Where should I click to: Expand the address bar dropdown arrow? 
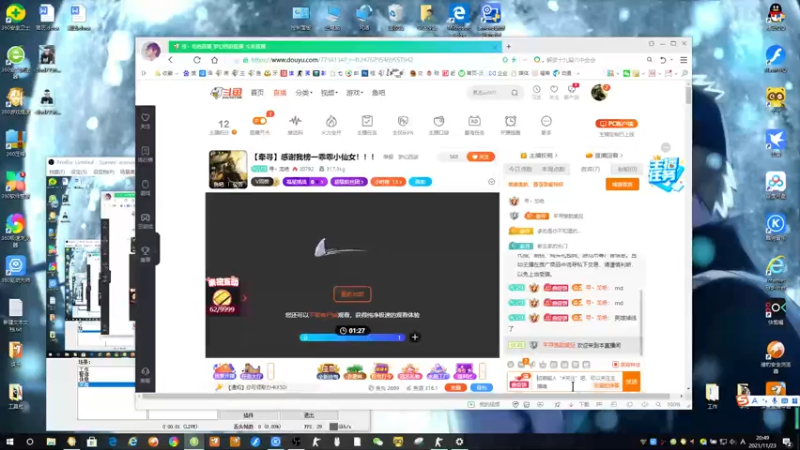tap(525, 60)
